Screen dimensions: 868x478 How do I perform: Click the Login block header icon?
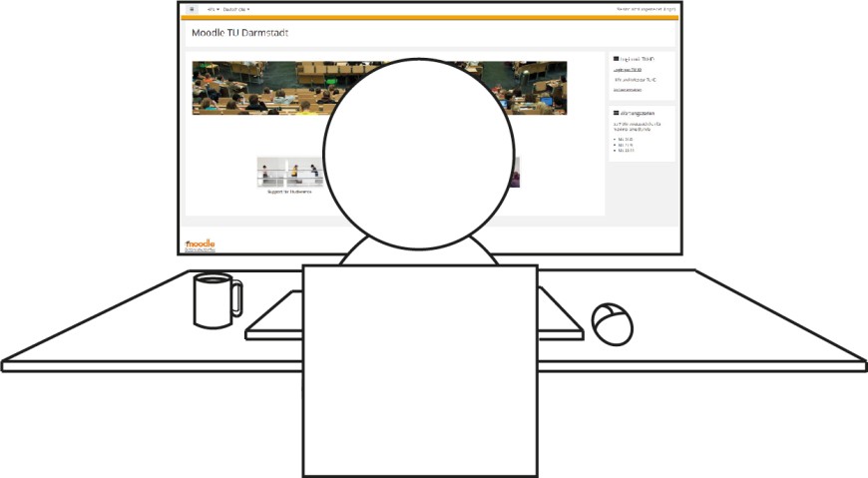(617, 58)
